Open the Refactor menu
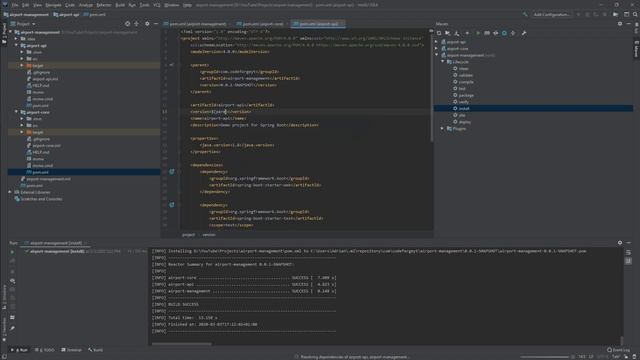Image resolution: width=640 pixels, height=360 pixels. (x=104, y=5)
